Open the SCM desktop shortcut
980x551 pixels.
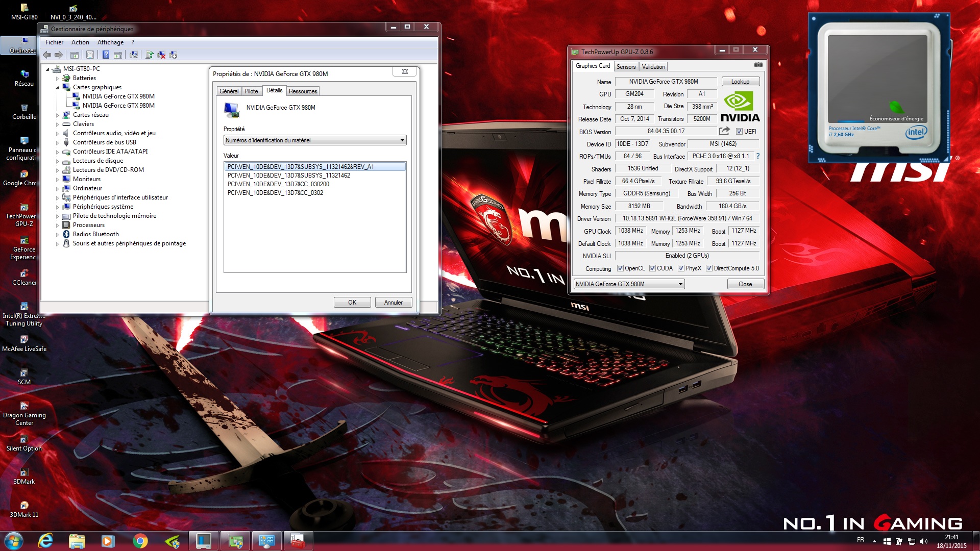[24, 377]
